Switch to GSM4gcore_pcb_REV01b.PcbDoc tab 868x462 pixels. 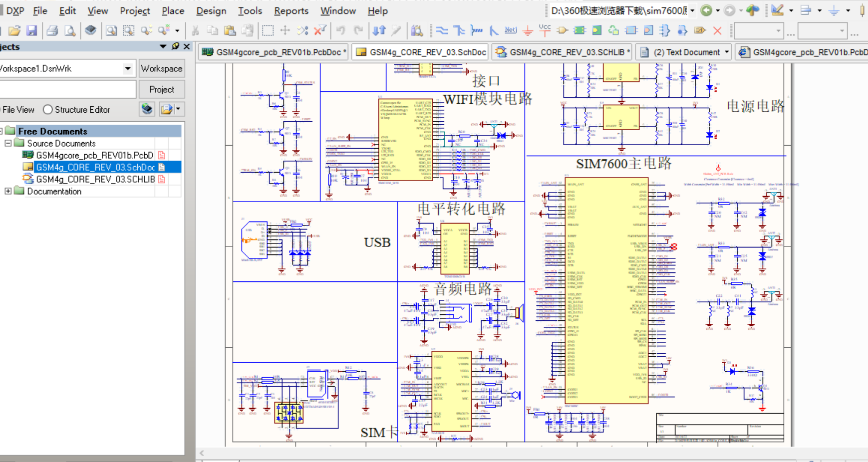tap(274, 52)
